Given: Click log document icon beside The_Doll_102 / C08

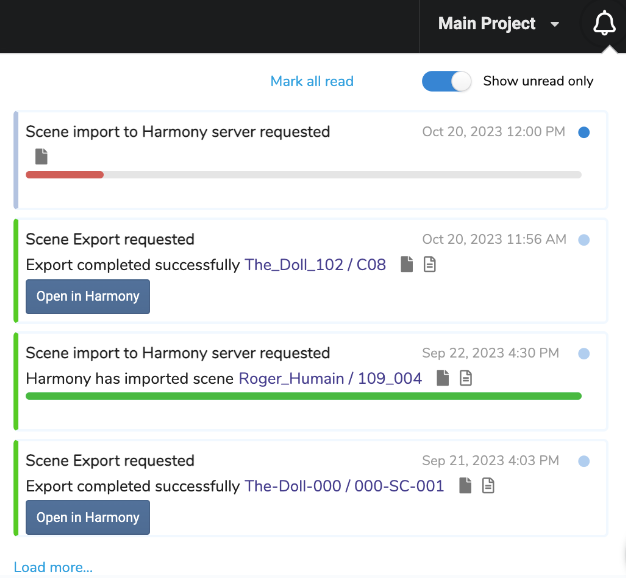Looking at the screenshot, I should click(430, 265).
